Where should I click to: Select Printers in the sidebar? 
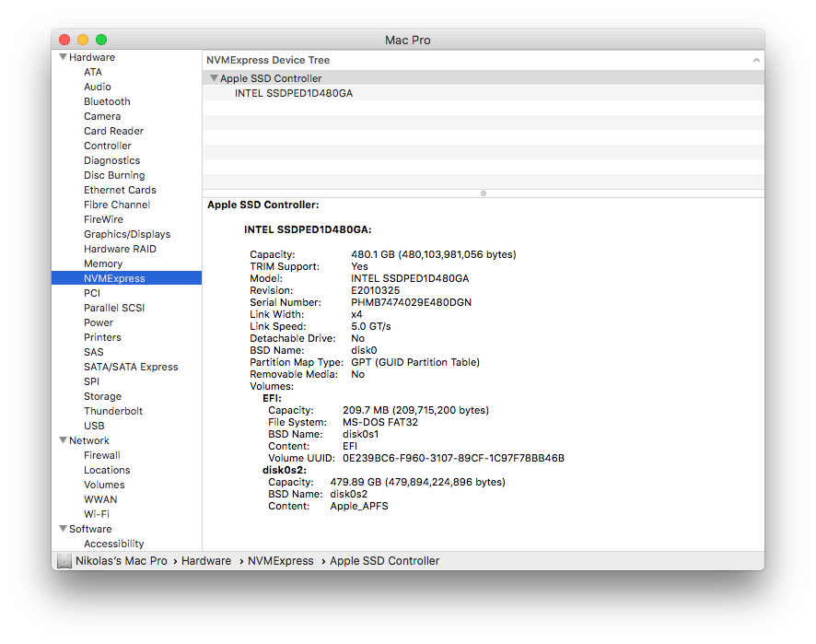[x=102, y=337]
